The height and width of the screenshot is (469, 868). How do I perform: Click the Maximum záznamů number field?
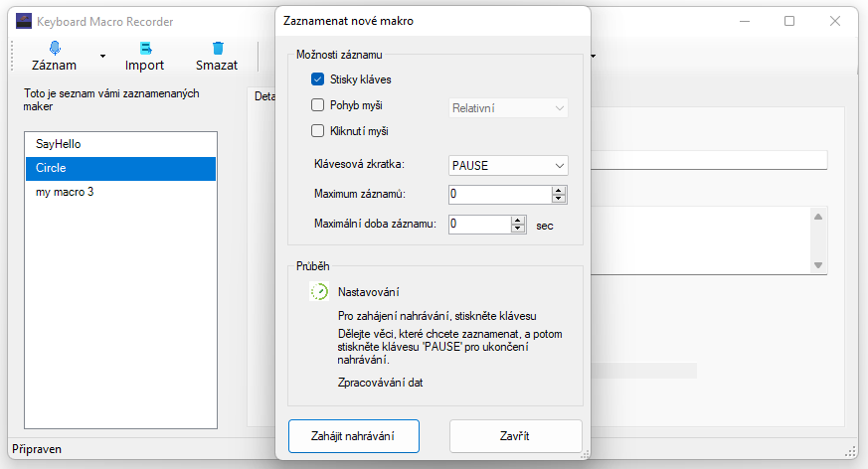click(x=497, y=195)
